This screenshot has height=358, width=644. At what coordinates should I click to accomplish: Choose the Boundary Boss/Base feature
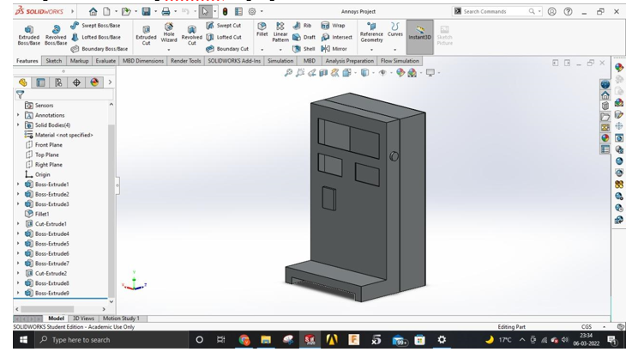pyautogui.click(x=99, y=48)
